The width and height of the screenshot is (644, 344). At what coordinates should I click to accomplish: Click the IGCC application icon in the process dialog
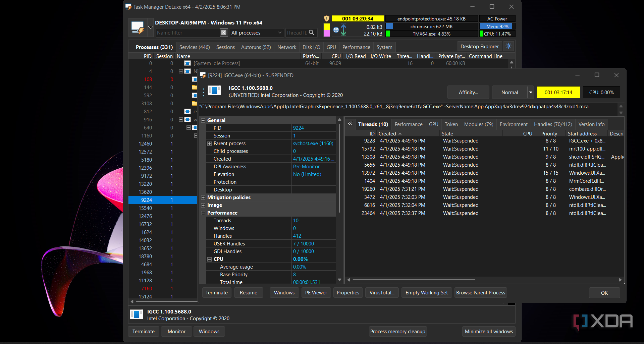214,91
